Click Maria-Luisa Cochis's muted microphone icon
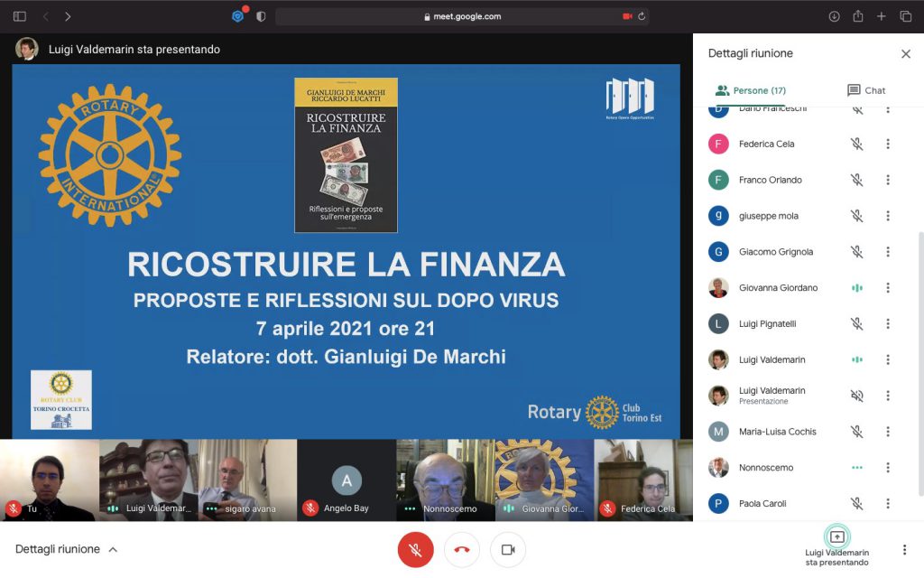 click(857, 432)
